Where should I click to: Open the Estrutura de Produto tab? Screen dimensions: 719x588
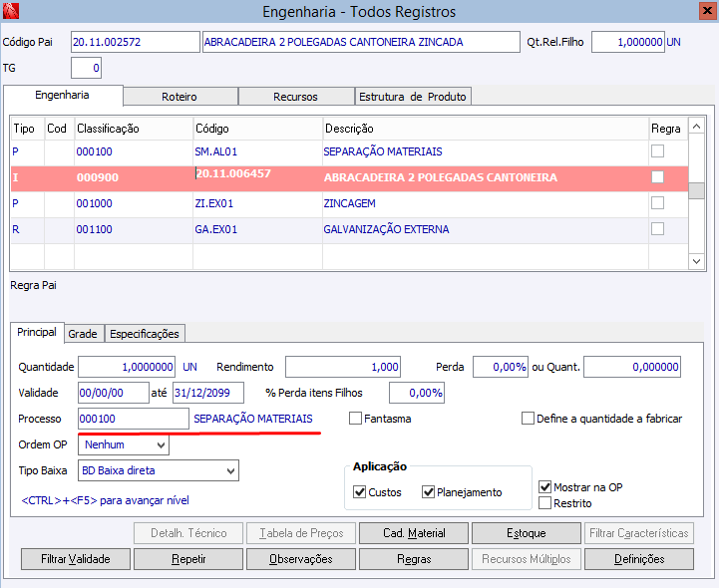pyautogui.click(x=413, y=97)
